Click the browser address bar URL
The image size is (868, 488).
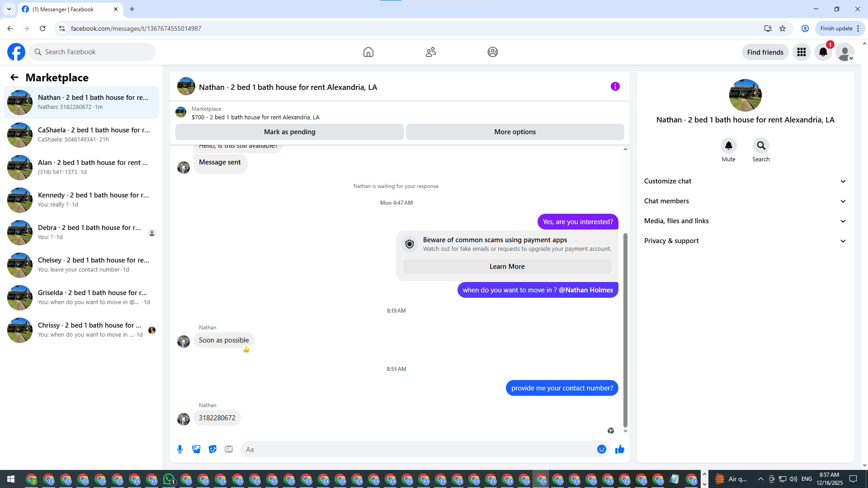(x=136, y=28)
